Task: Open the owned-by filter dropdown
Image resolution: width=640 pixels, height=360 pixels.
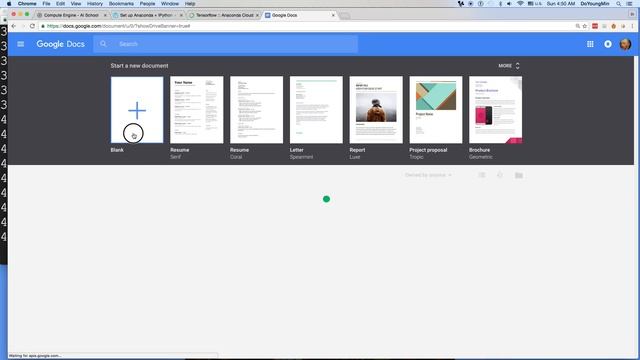Action: 428,175
